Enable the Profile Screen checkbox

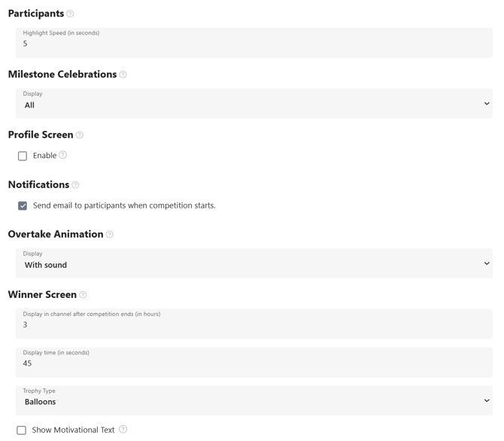coord(23,156)
